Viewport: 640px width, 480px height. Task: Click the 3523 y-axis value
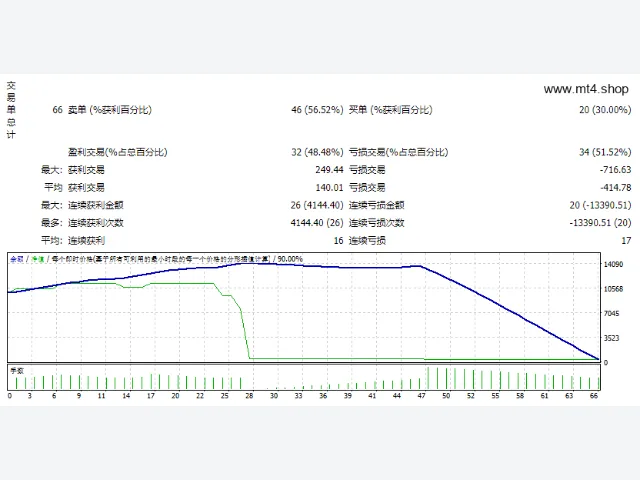(611, 338)
